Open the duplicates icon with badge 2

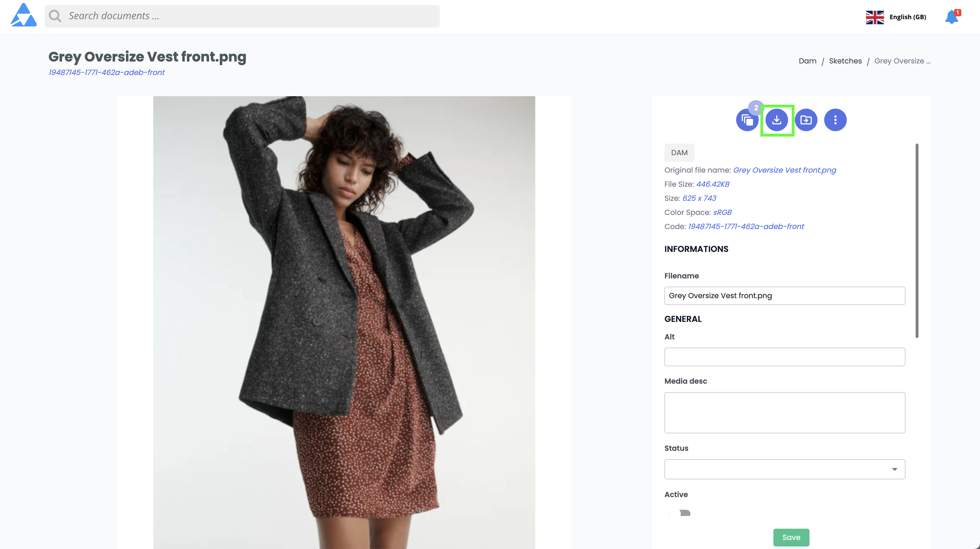pyautogui.click(x=747, y=120)
